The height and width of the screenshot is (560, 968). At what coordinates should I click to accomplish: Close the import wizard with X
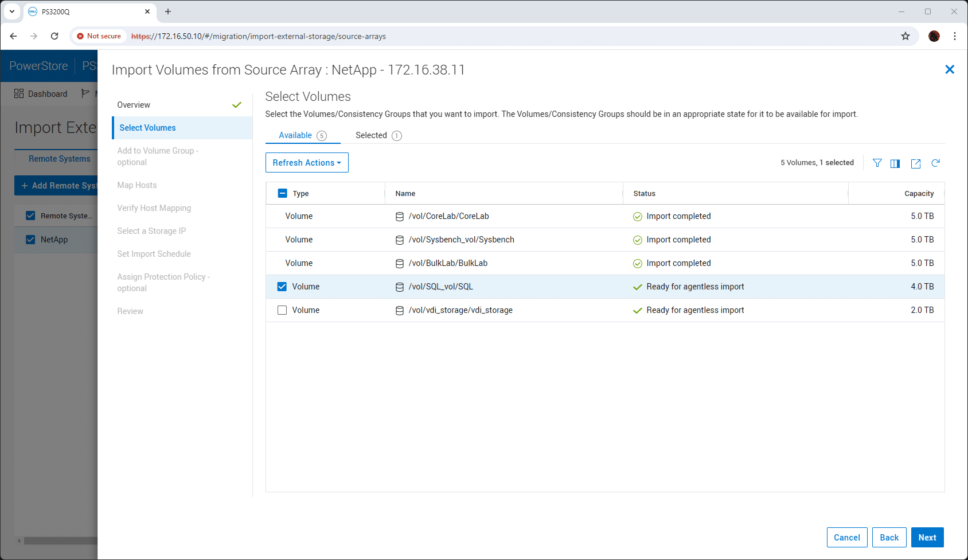(950, 69)
